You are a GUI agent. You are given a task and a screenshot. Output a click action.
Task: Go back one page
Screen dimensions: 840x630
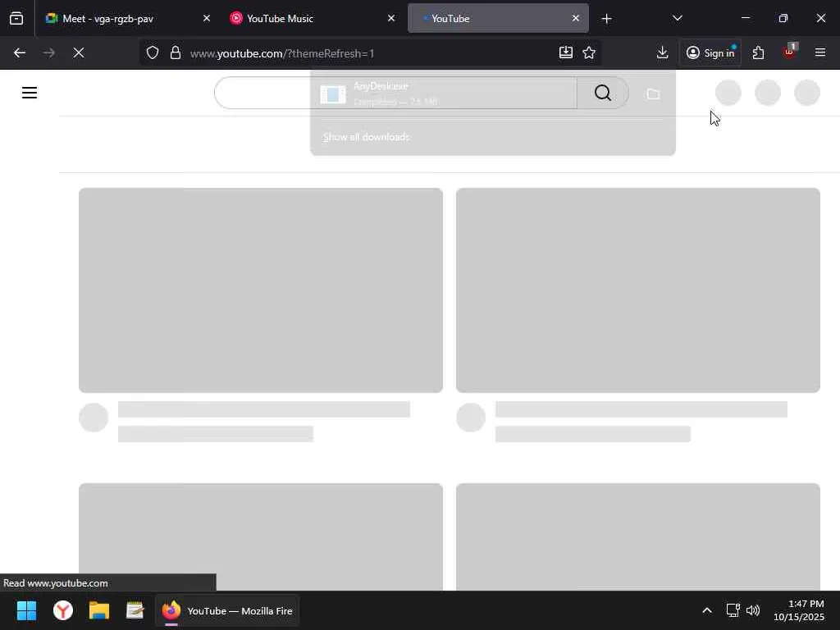(20, 52)
